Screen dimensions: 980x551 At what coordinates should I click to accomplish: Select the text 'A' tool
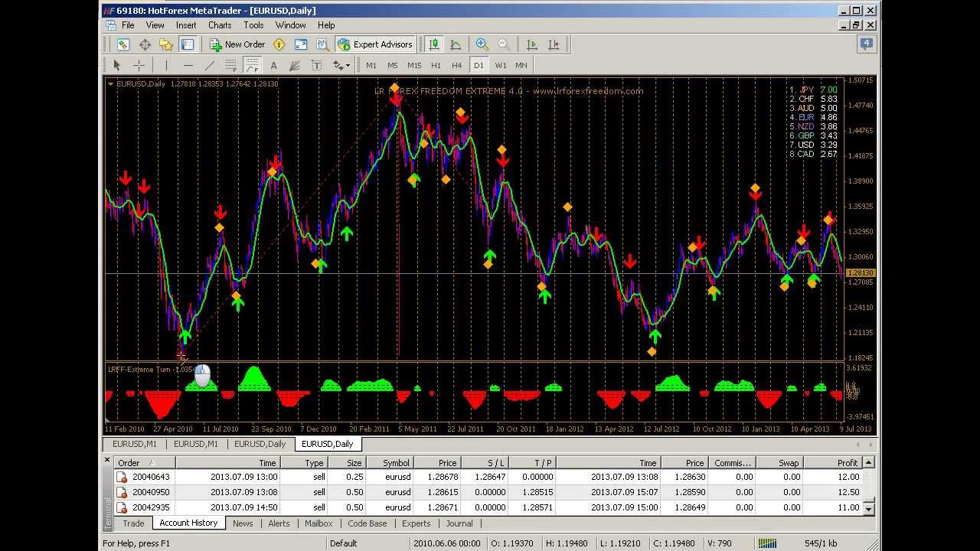coord(273,65)
